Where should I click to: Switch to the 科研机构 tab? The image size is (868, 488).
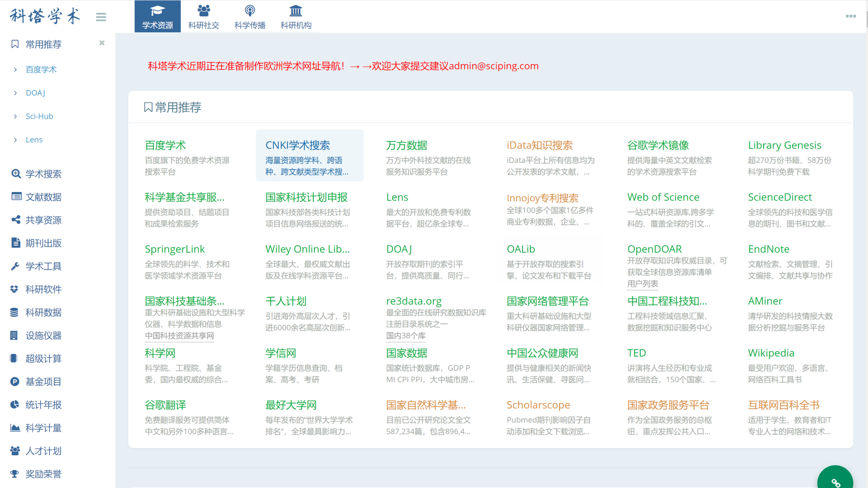click(296, 17)
